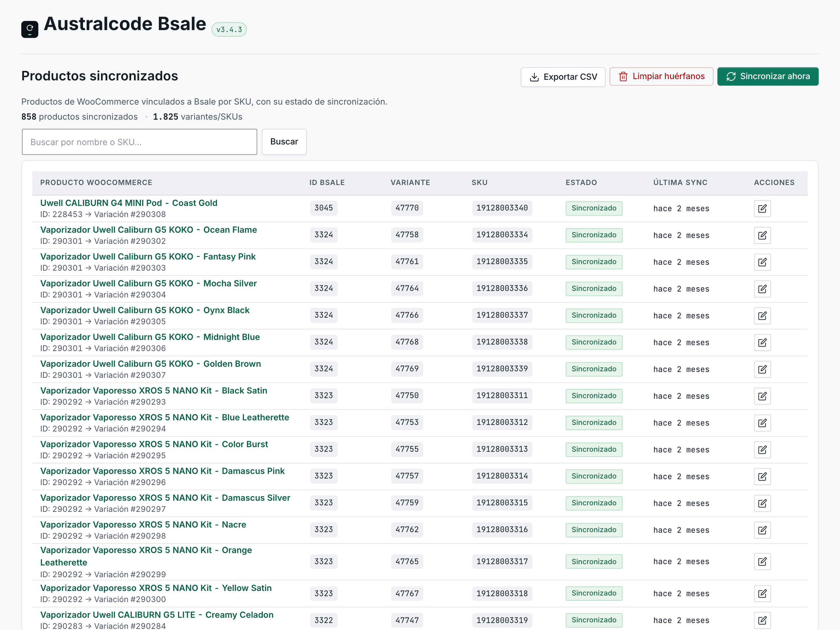Open Caliburn G5 KOKO Fantasy Pink link
The image size is (840, 630).
tap(148, 256)
